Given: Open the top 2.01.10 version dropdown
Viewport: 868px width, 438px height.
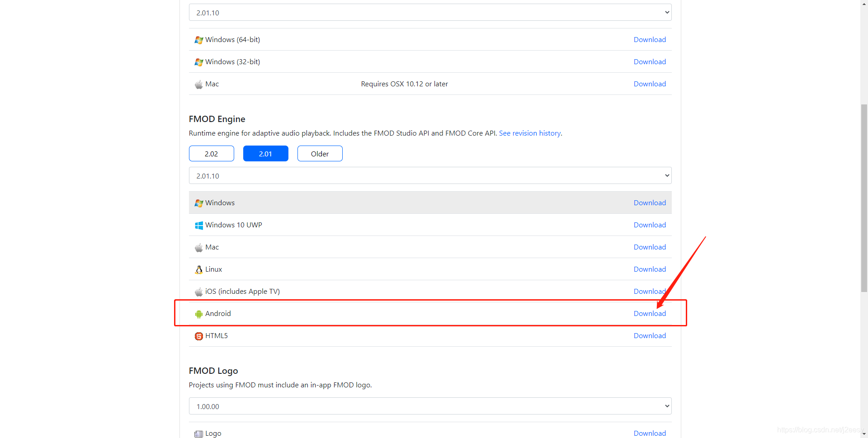Looking at the screenshot, I should coord(430,13).
